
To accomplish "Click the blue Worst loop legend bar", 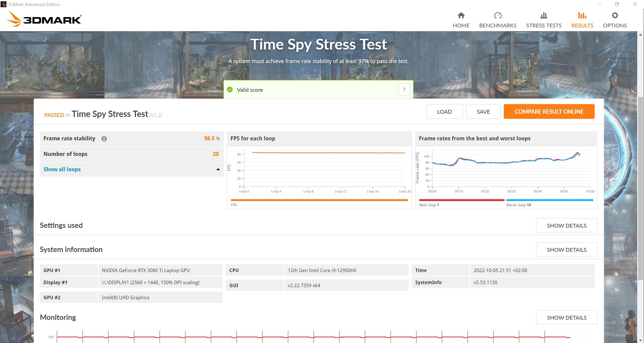I will pos(550,200).
